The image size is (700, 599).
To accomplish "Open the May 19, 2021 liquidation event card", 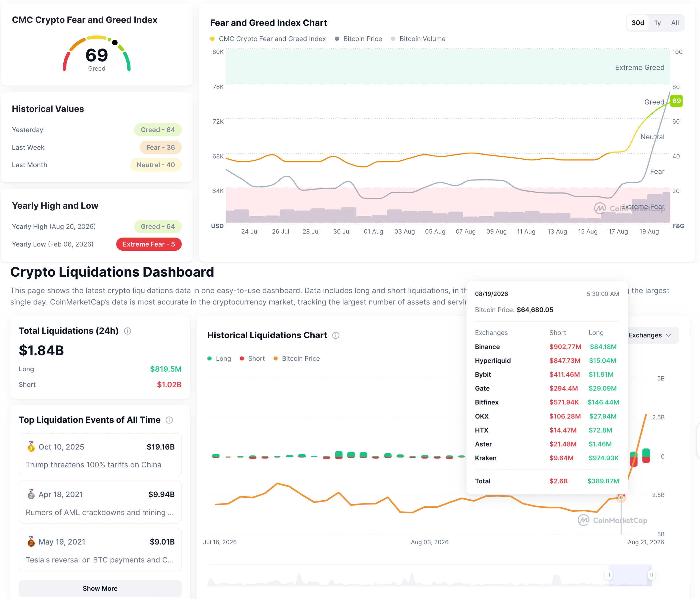I will [x=100, y=550].
